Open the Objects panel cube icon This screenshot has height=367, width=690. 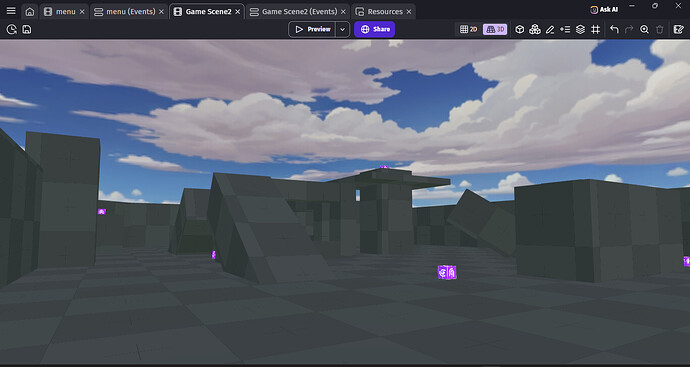coord(520,29)
